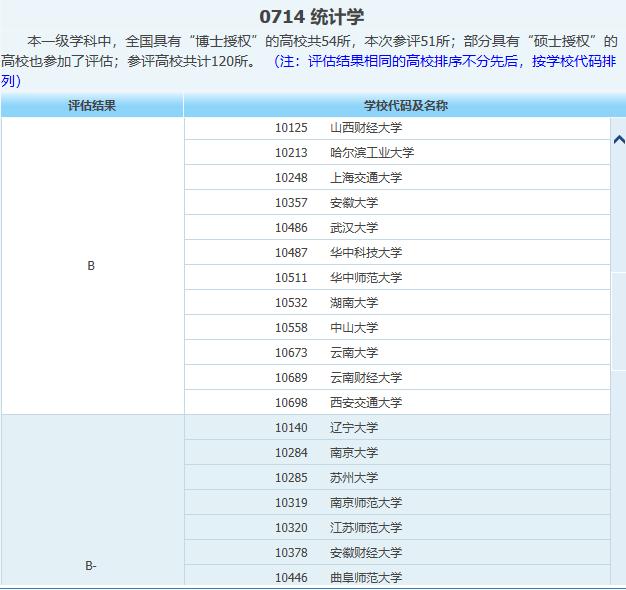The width and height of the screenshot is (626, 590).
Task: Click row 10511 华中师范大学
Action: 397,278
